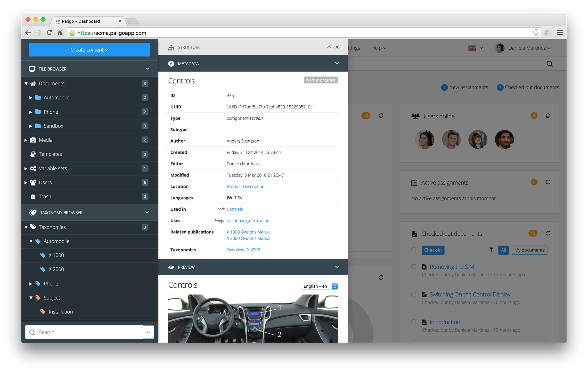This screenshot has width=588, height=373.
Task: Open the UK flag language dropdown
Action: [x=476, y=48]
